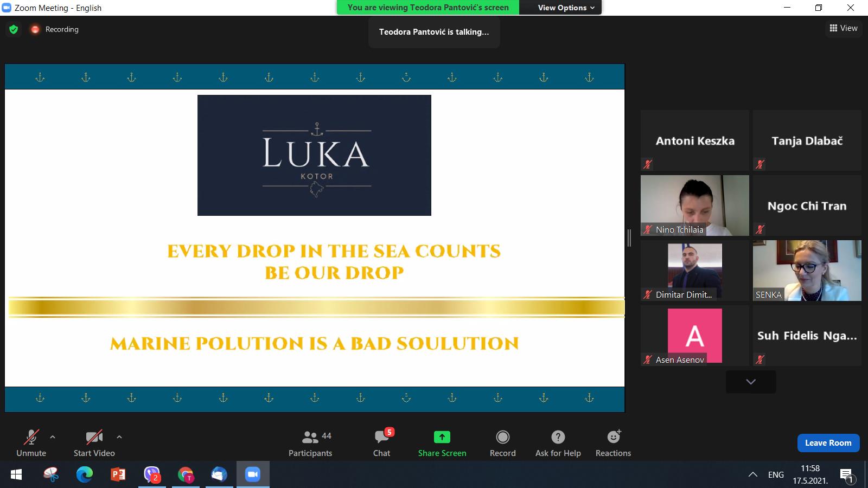Click the View layout button
868x488 pixels.
[x=844, y=28]
